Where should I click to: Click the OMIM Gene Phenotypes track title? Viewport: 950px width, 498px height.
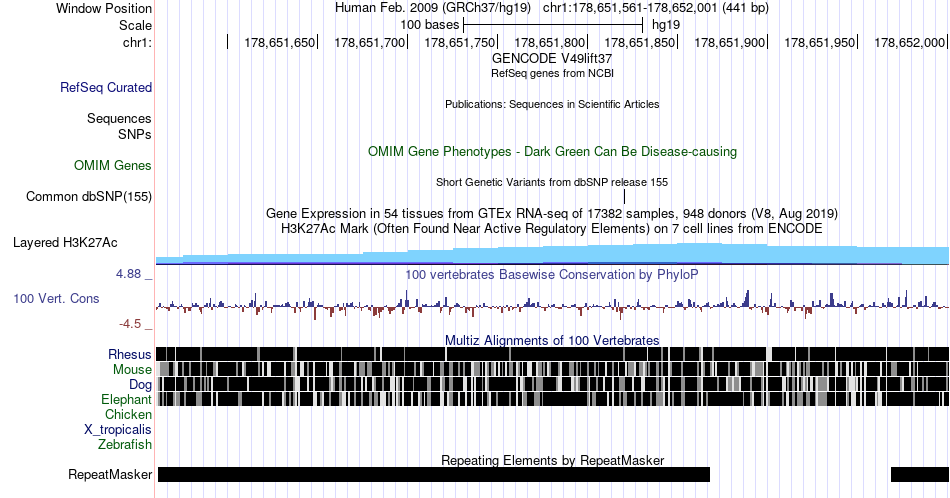click(552, 151)
